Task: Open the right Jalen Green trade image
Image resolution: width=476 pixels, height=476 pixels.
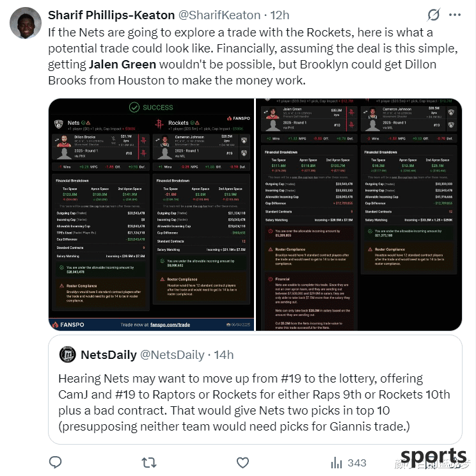Action: pos(359,214)
